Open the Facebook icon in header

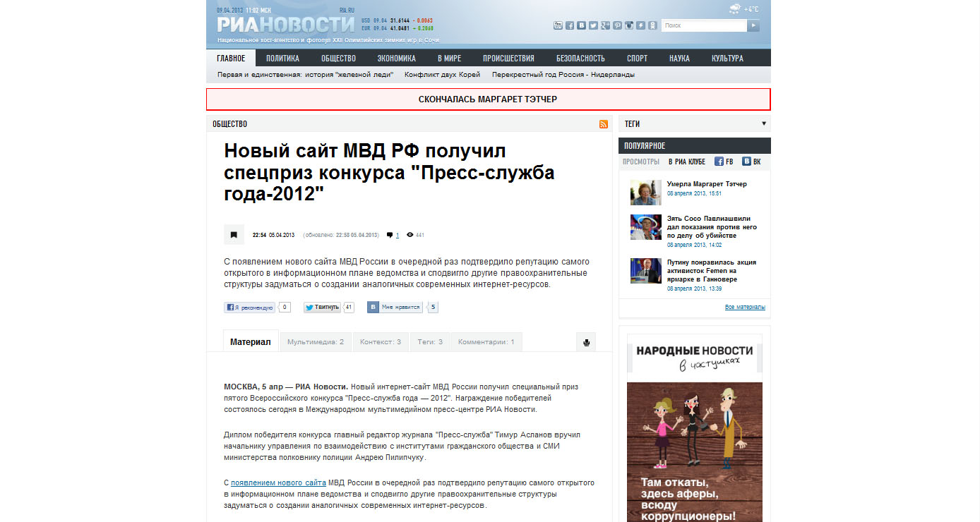[570, 25]
